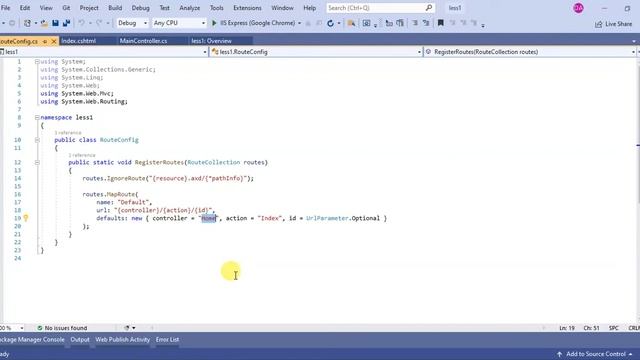Viewport: 640px width, 360px height.
Task: Click the Bookmark icon in the toolbar
Action: click(440, 23)
